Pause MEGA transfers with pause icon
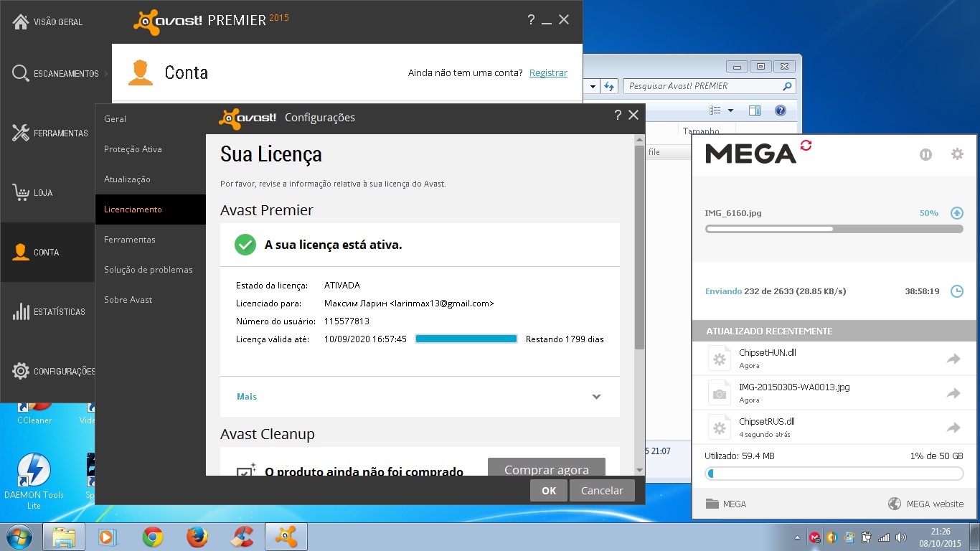980x551 pixels. pyautogui.click(x=926, y=154)
